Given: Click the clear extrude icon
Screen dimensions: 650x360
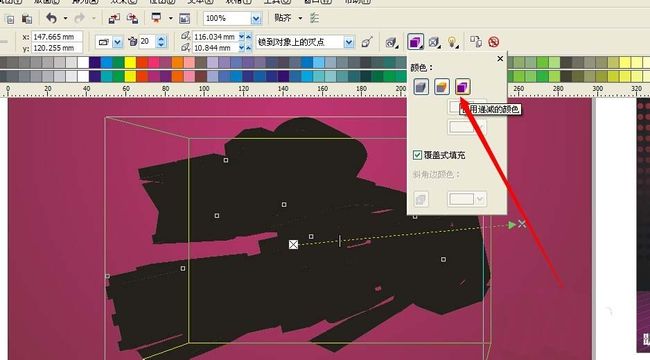Looking at the screenshot, I should pos(493,42).
